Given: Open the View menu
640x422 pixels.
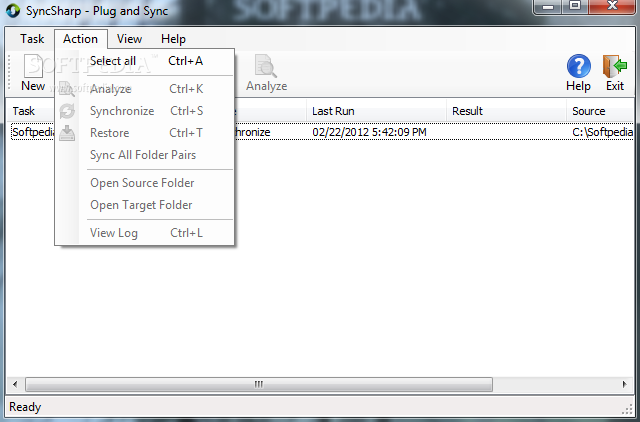Looking at the screenshot, I should coord(129,39).
